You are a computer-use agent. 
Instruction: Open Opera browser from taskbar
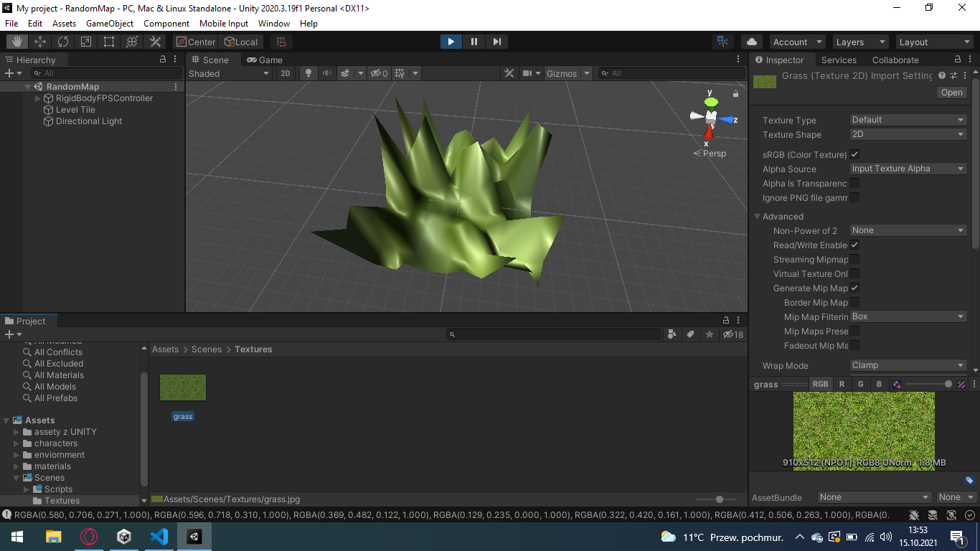pos(89,537)
